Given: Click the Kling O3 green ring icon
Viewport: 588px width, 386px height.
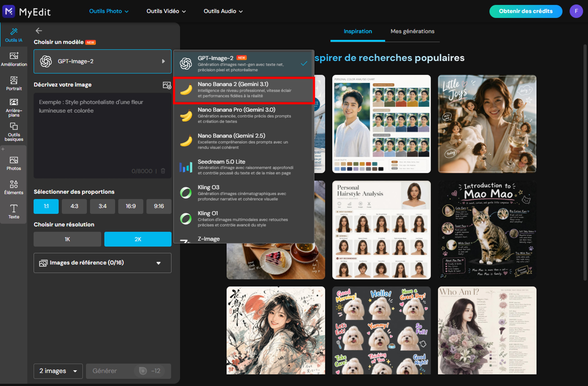Looking at the screenshot, I should pyautogui.click(x=186, y=193).
